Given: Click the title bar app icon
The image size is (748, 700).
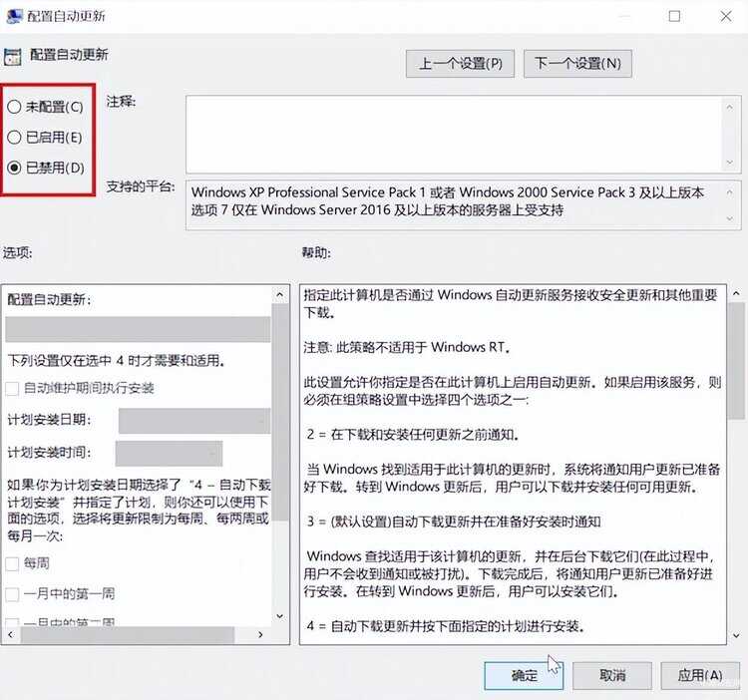Looking at the screenshot, I should click(14, 16).
